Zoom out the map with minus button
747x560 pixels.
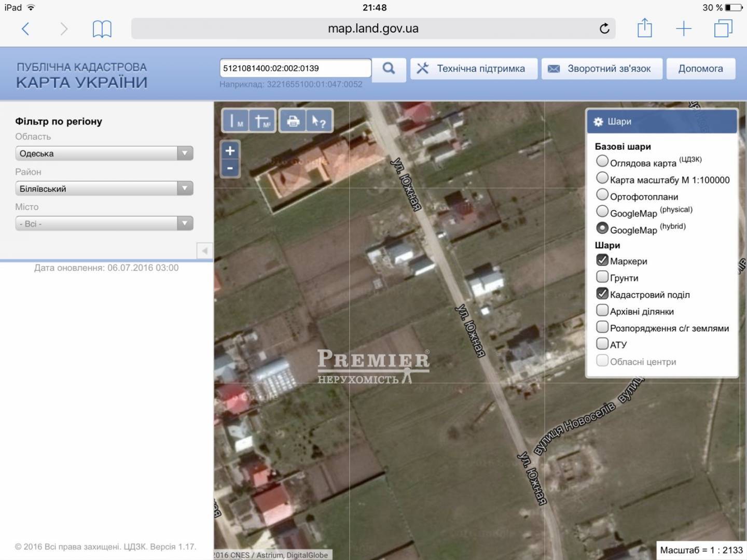pyautogui.click(x=230, y=169)
